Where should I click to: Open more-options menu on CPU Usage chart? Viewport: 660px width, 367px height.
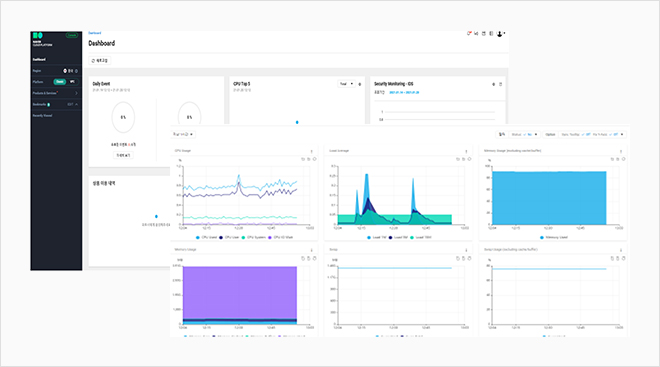[x=311, y=151]
